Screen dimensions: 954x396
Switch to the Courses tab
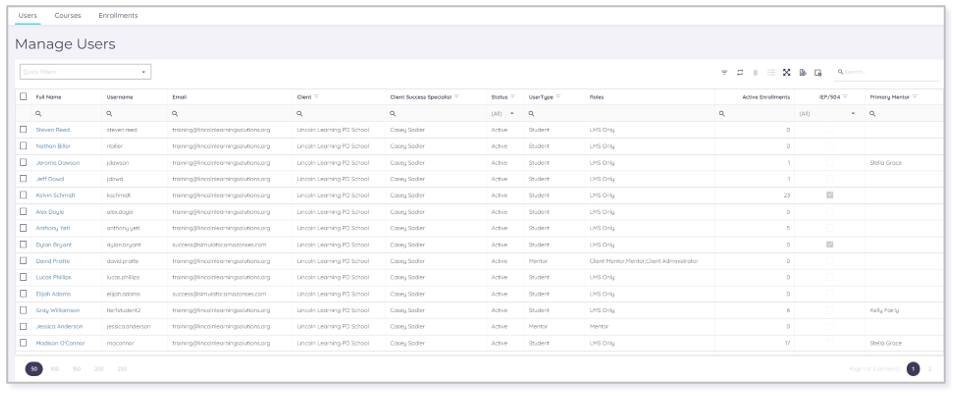[x=68, y=15]
